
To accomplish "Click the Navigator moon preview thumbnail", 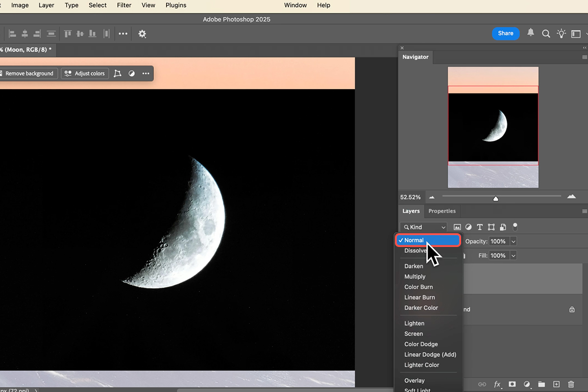I will (x=493, y=126).
